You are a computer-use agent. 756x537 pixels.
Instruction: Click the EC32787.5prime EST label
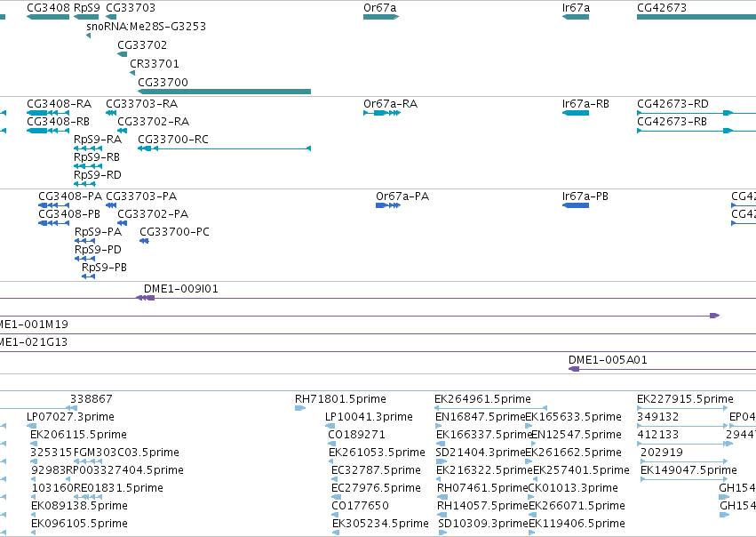(376, 470)
